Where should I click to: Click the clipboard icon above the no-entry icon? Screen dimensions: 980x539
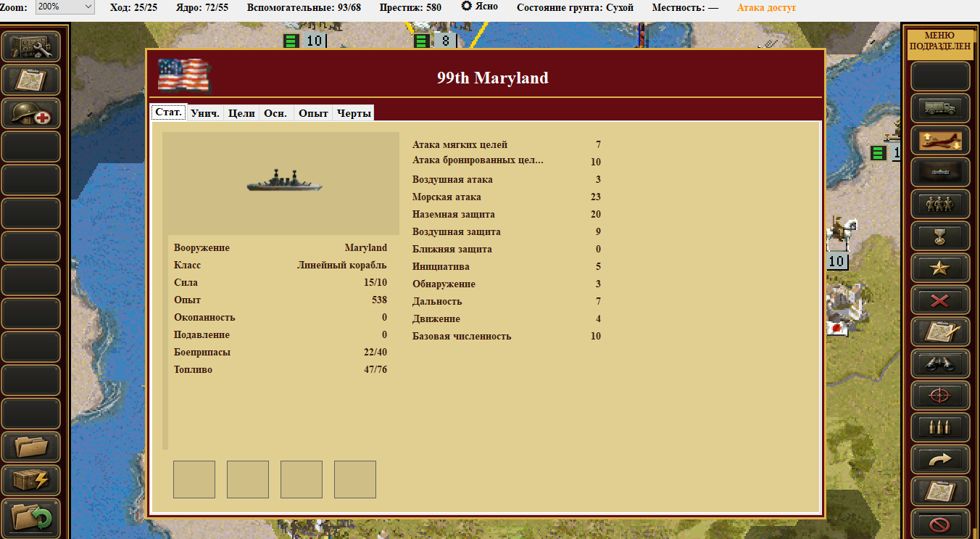pos(940,491)
